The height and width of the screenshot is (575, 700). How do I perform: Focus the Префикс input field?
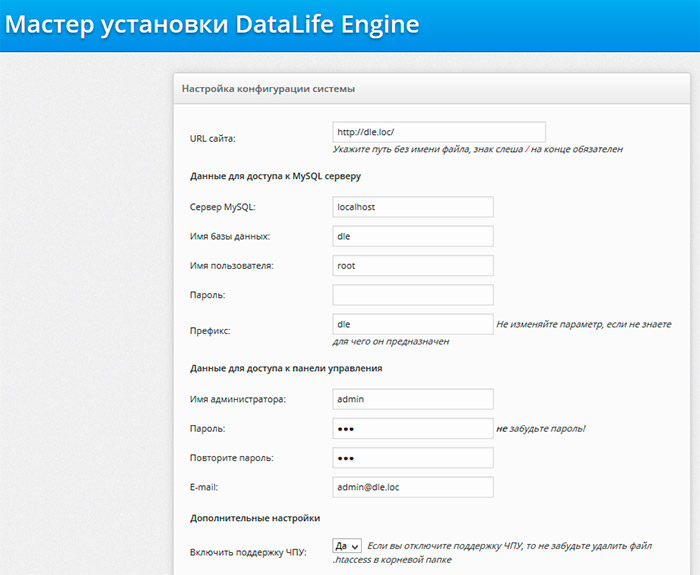[413, 325]
